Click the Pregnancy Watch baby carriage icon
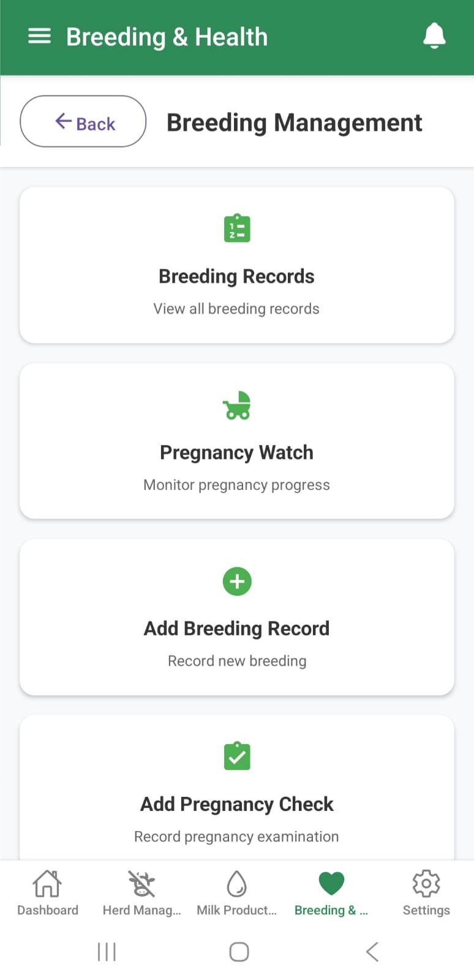This screenshot has height=980, width=474. [x=237, y=405]
